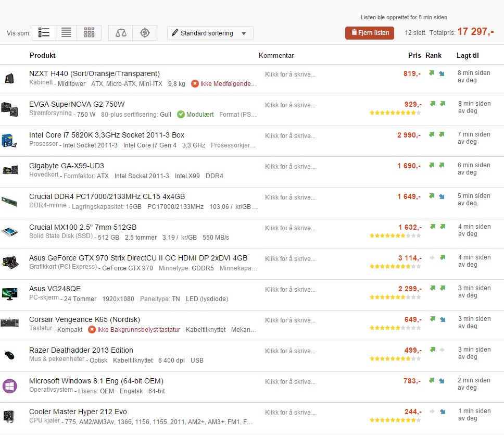
Task: Click grey rank arrow for Razer Deathadder
Action: [442, 350]
